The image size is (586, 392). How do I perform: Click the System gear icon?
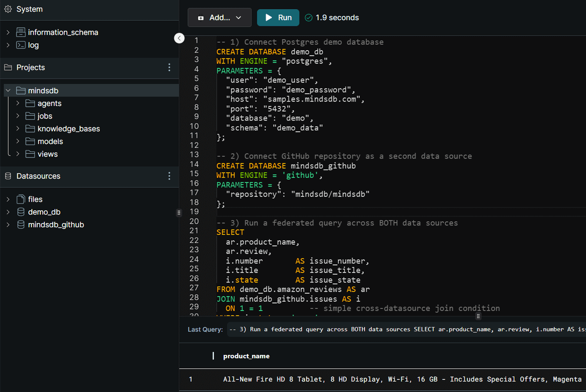click(x=8, y=9)
